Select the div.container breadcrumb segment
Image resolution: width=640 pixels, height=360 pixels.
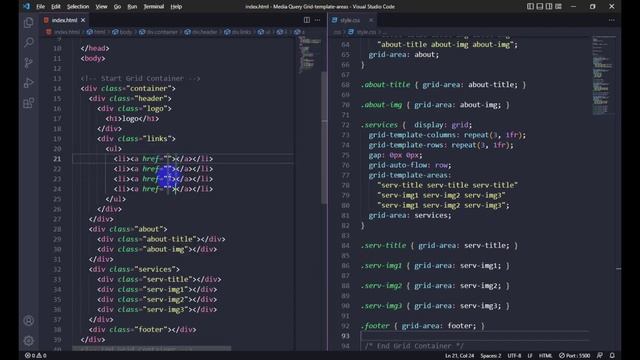coord(158,32)
